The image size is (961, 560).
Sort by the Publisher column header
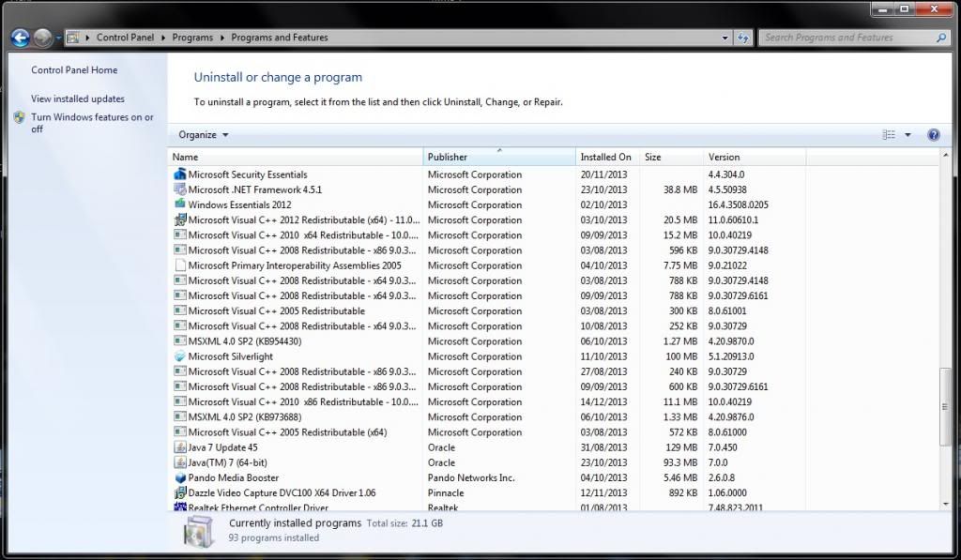[499, 157]
